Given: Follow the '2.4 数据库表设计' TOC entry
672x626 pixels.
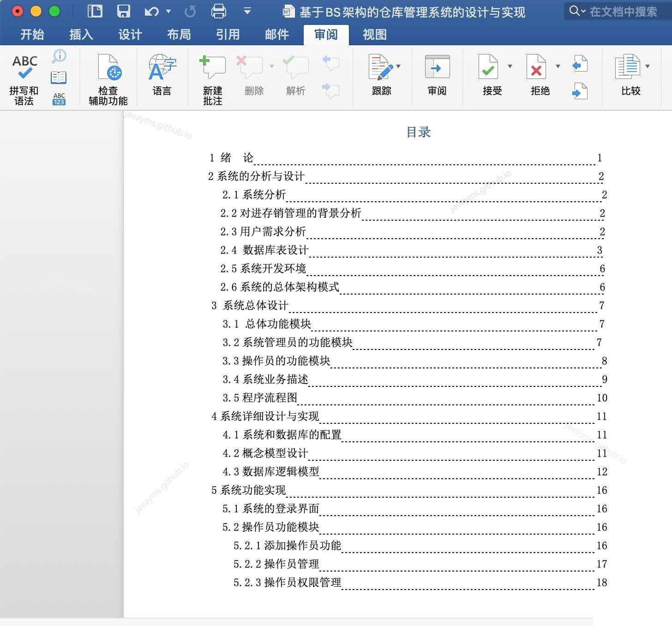Looking at the screenshot, I should (x=411, y=250).
